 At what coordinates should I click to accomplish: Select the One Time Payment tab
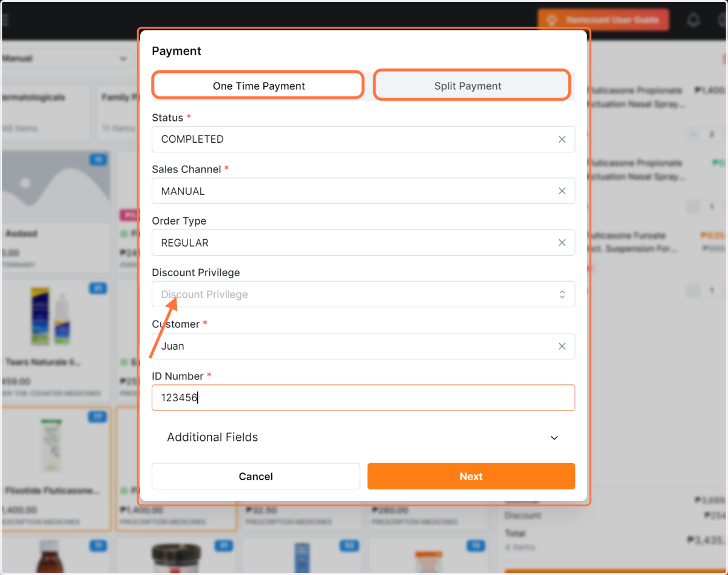click(x=258, y=86)
